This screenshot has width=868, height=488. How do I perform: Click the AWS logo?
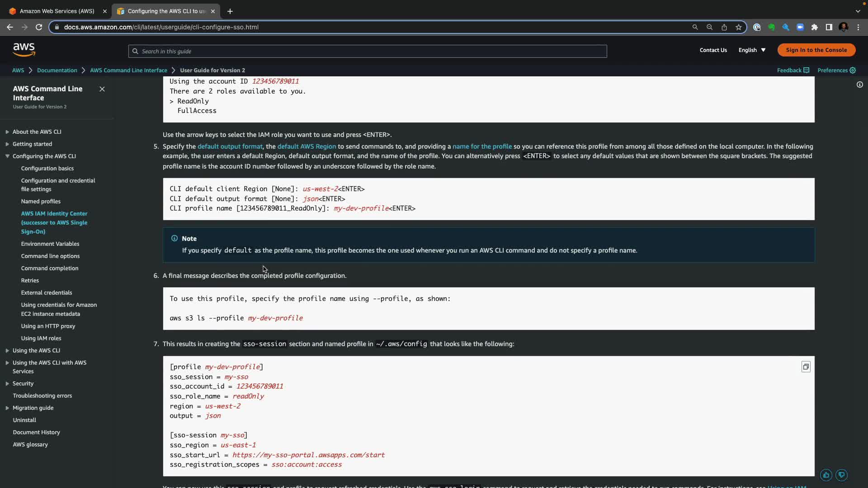24,50
